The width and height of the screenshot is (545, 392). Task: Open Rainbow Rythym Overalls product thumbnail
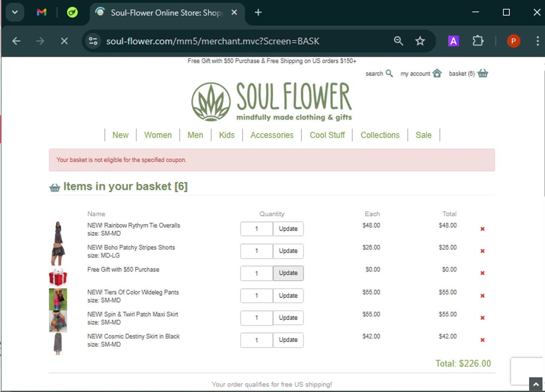58,233
